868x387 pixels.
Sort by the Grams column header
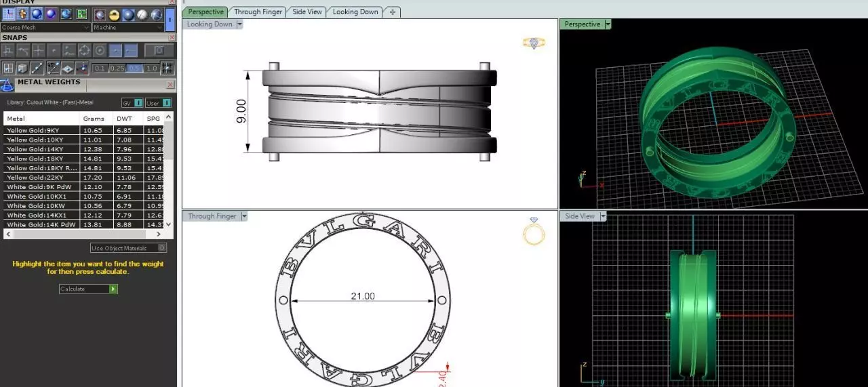(97, 118)
